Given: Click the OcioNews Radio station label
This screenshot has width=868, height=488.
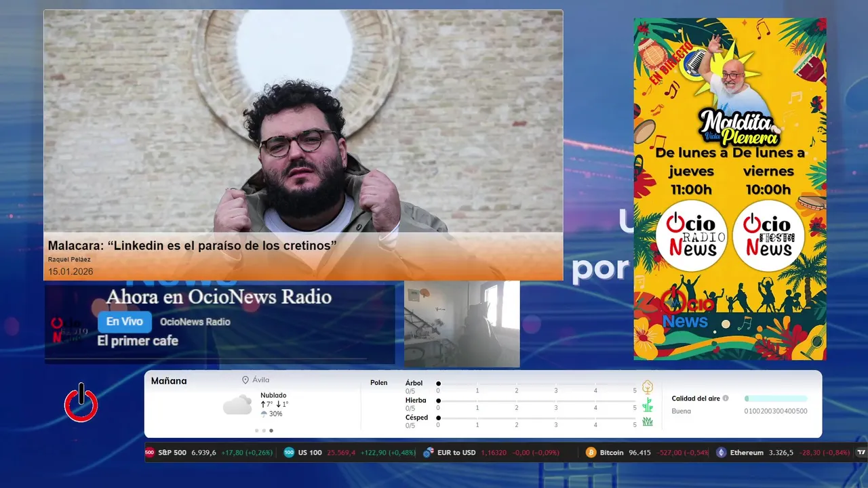Looking at the screenshot, I should point(195,322).
